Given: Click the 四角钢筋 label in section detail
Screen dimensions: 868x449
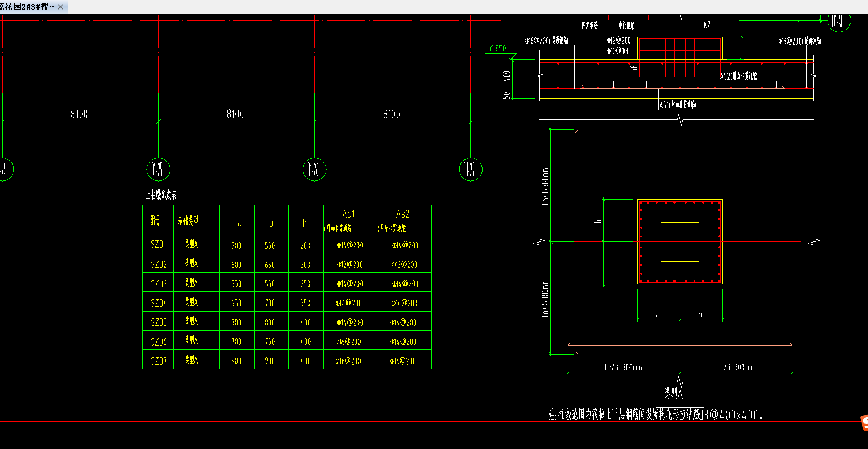Looking at the screenshot, I should pos(590,25).
